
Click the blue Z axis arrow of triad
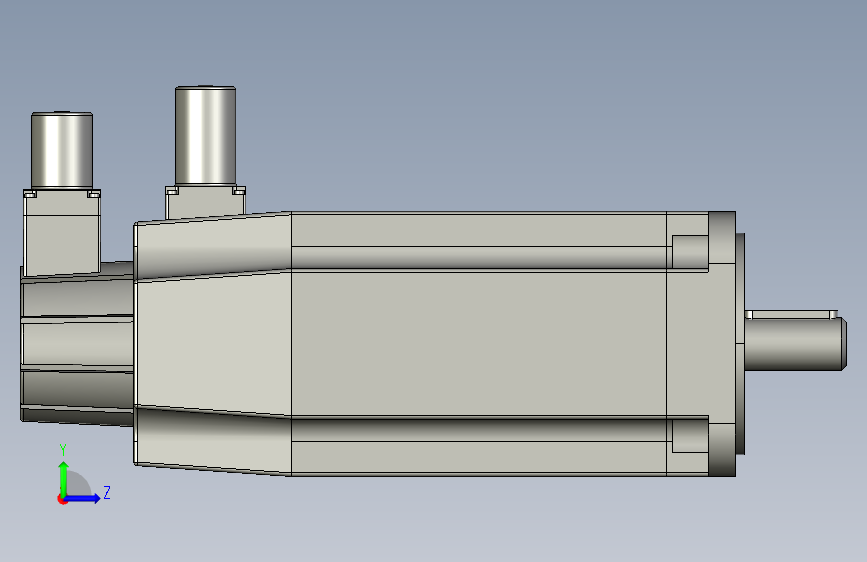tap(83, 498)
